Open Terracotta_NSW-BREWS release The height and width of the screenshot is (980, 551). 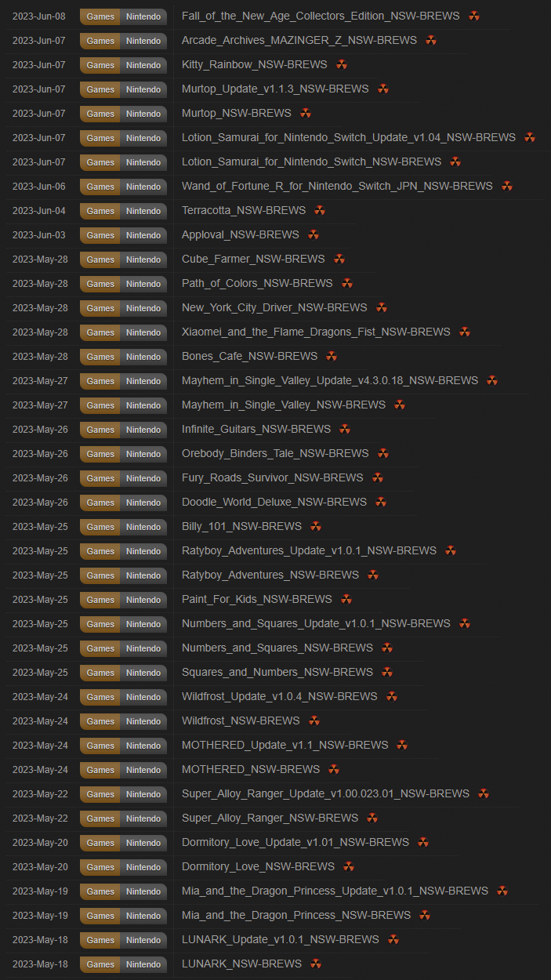pos(244,210)
